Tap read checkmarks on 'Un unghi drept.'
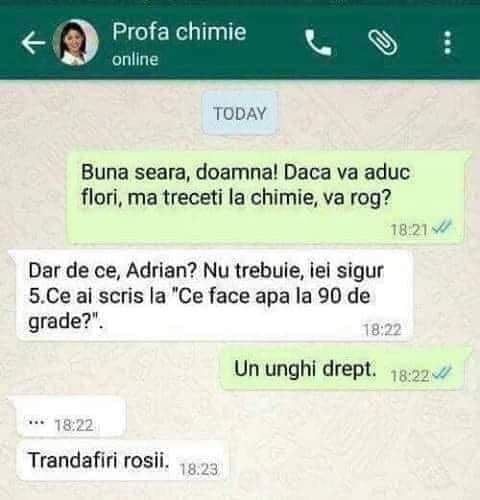 (x=442, y=374)
